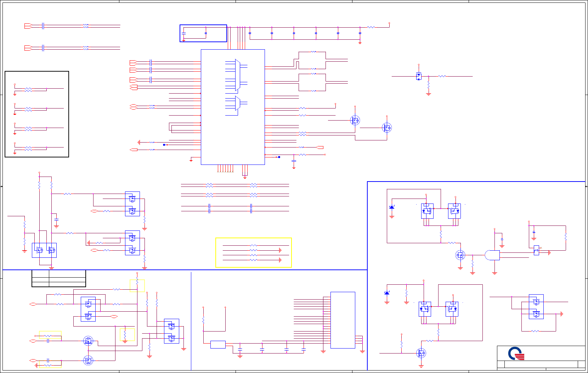Select the small buffer component beside the AND gate
588x373 pixels.
(x=536, y=250)
